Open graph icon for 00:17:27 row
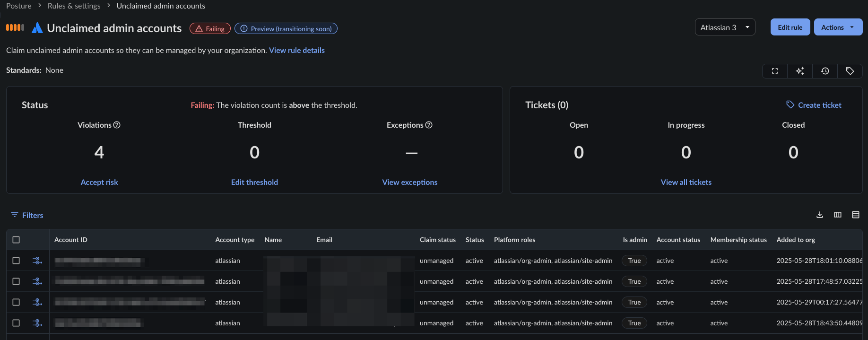This screenshot has height=340, width=868. tap(37, 302)
